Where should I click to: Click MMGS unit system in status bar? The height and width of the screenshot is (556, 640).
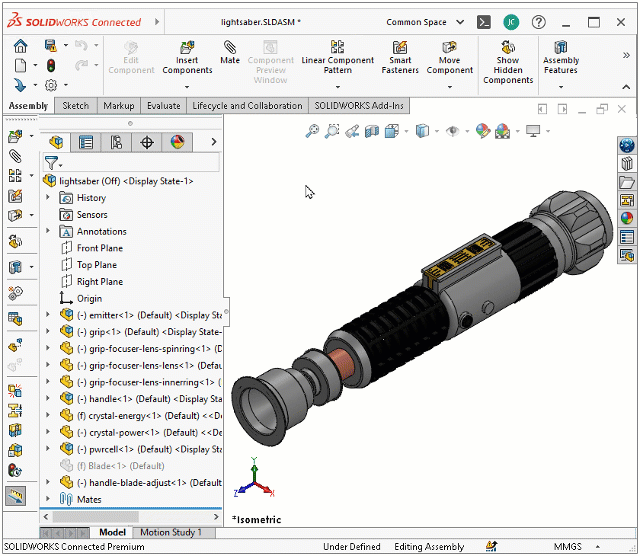point(567,547)
